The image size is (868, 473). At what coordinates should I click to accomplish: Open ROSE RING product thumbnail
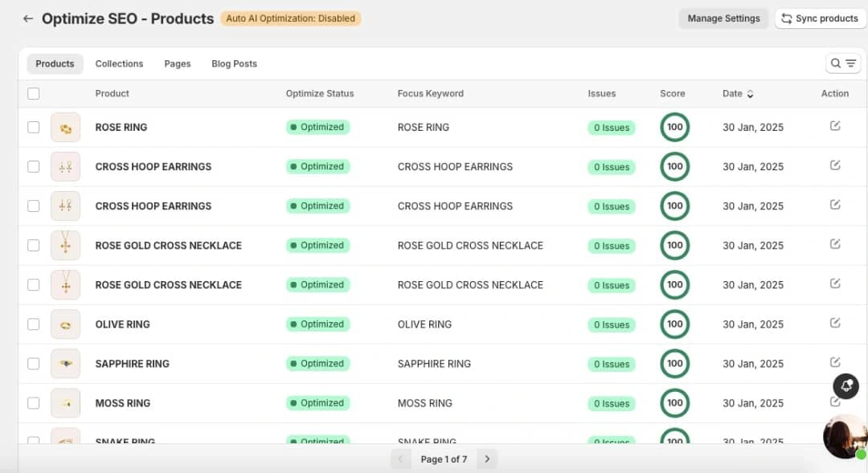(x=65, y=127)
